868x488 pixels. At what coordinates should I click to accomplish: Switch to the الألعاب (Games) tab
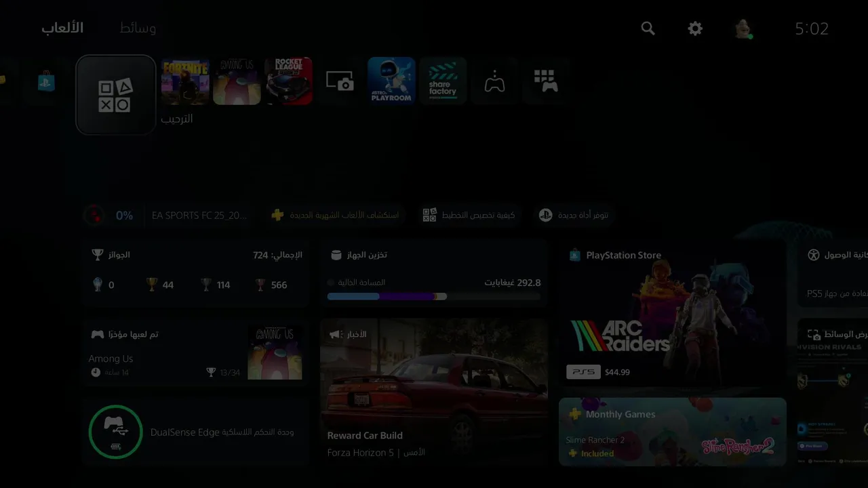click(x=62, y=28)
